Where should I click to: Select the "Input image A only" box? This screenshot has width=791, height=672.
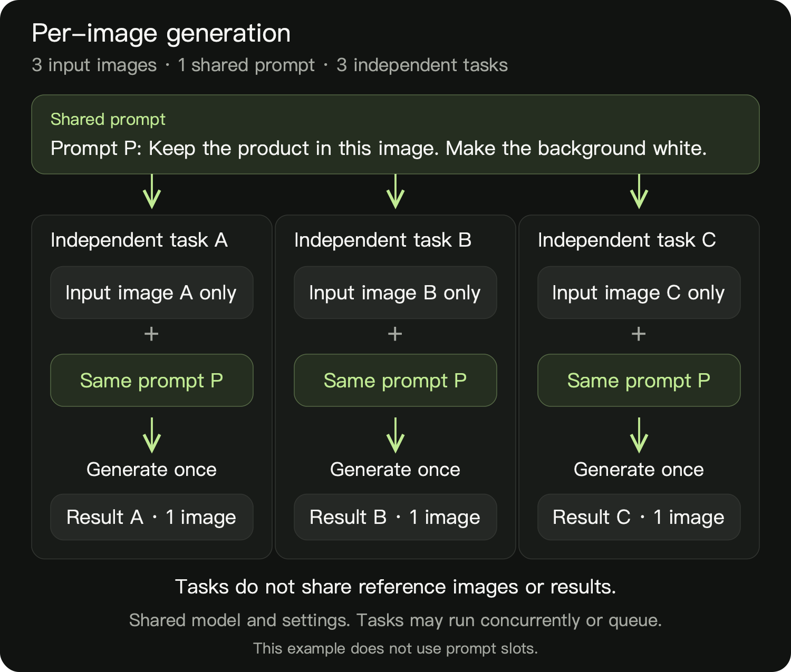point(152,293)
